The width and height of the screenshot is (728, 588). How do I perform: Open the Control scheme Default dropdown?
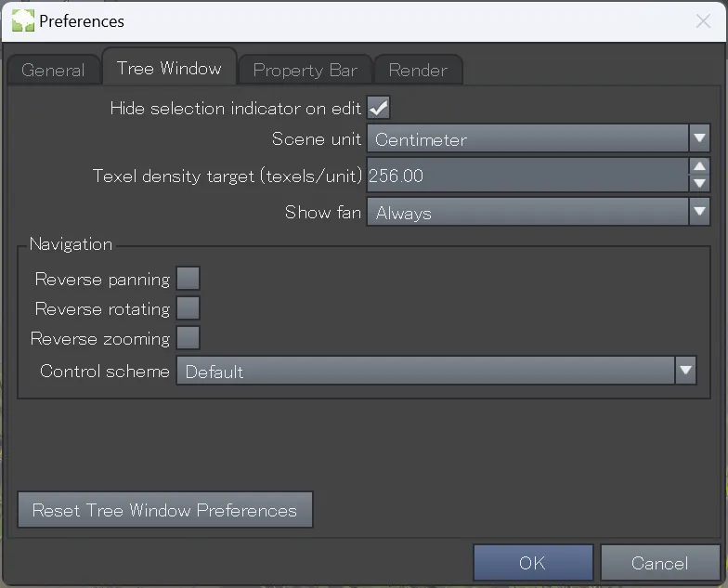(x=436, y=371)
